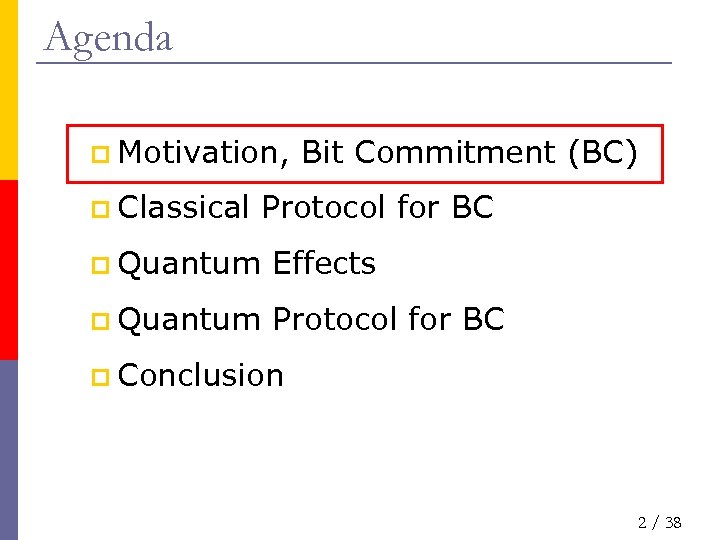This screenshot has height=540, width=720.
Task: Click the purple color bar on the left edge
Action: pyautogui.click(x=8, y=450)
